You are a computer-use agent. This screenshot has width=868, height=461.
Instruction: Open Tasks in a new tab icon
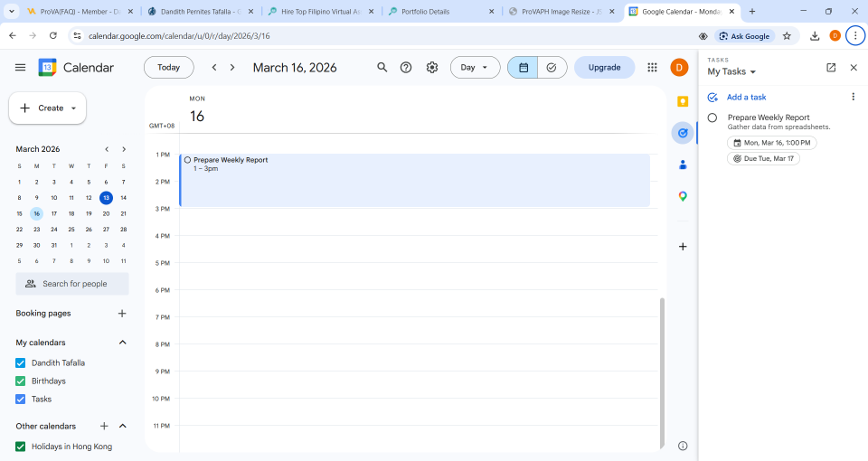(x=831, y=68)
